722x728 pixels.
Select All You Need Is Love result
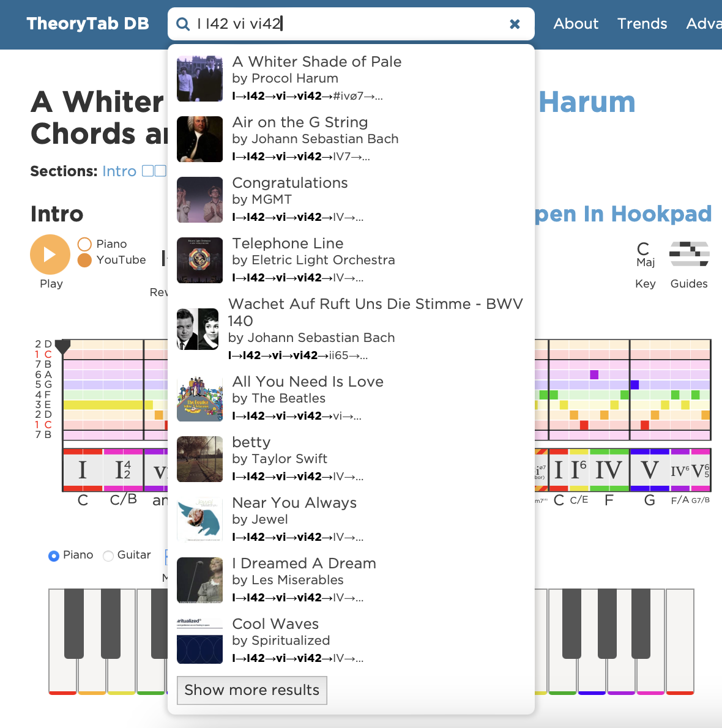351,398
